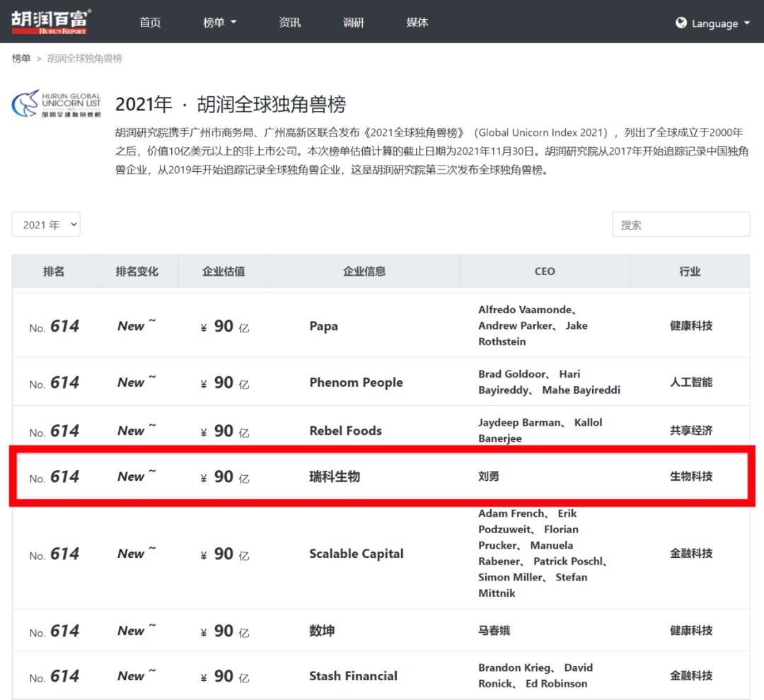Click the Hurun Report logo
Screen dimensions: 764x700
click(x=51, y=22)
